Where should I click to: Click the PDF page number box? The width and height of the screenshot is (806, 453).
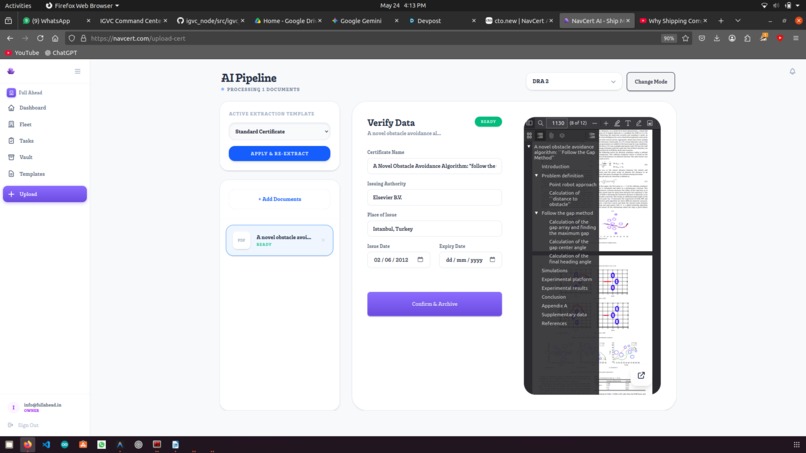[x=558, y=123]
